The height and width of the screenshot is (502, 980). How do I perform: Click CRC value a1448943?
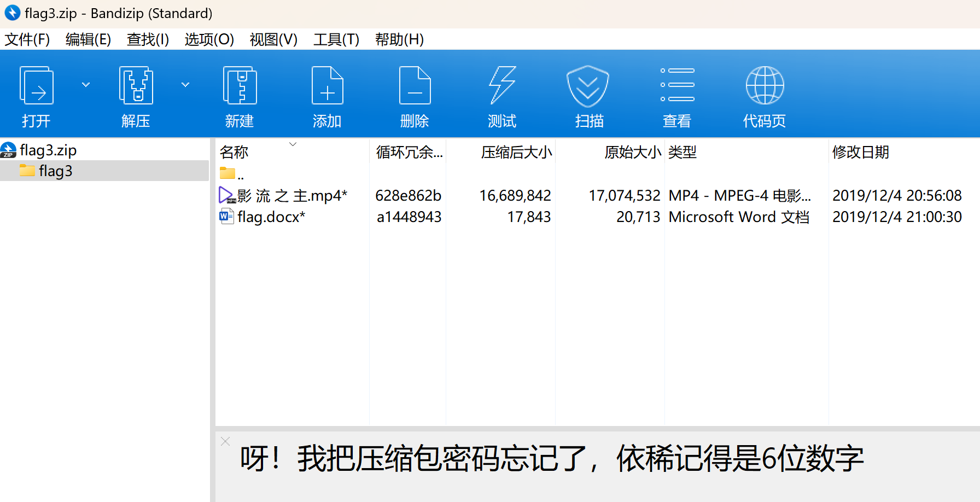click(409, 217)
